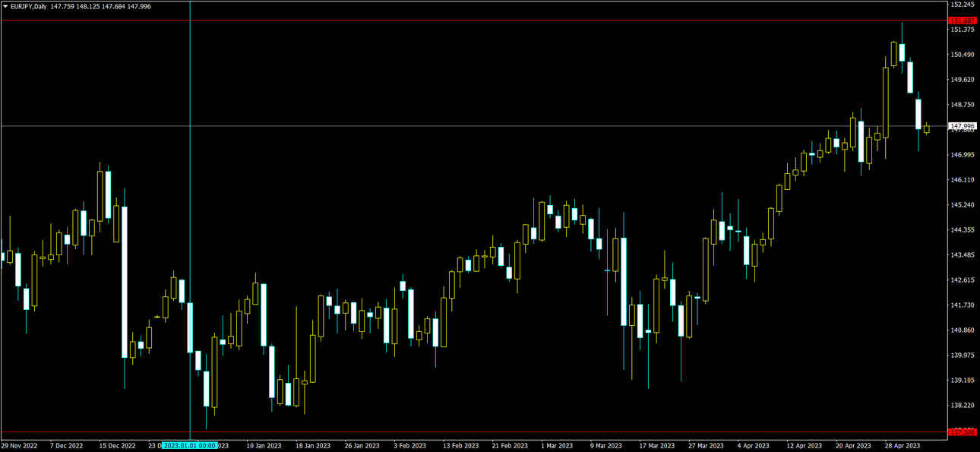This screenshot has width=980, height=452.
Task: Click the 27 Mar 2023 date label
Action: (x=707, y=446)
